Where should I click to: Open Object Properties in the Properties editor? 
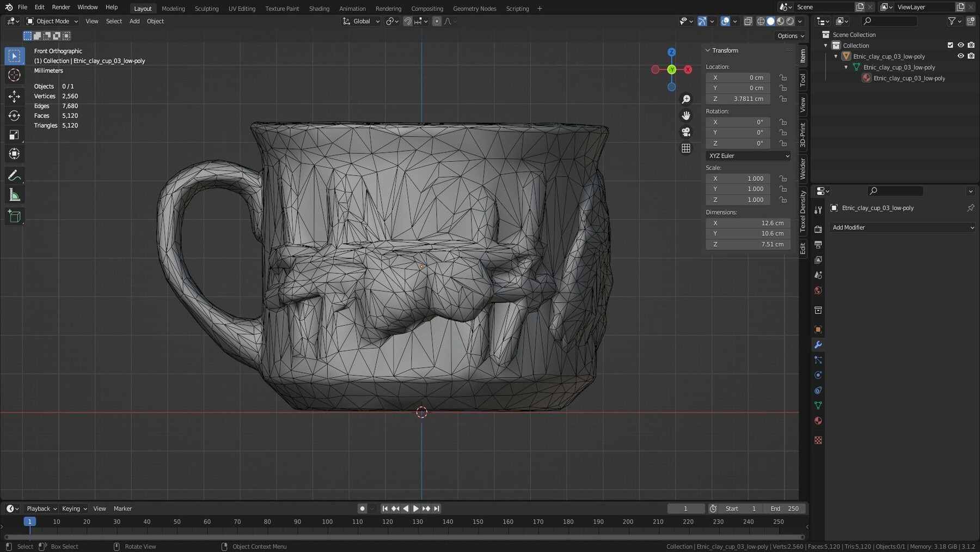pos(818,329)
